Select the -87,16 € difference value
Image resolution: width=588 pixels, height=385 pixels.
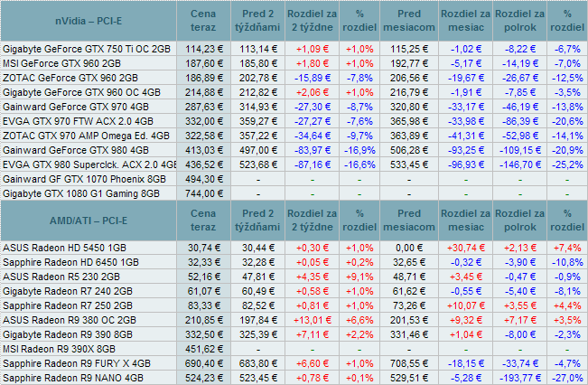click(313, 164)
